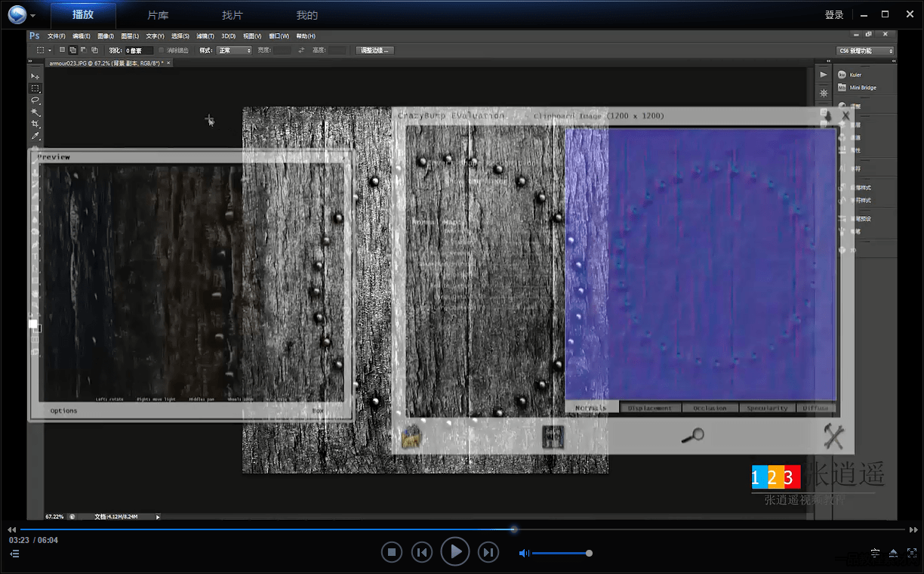The image size is (924, 574).
Task: Open CrazyBump wrench and hammer settings
Action: [833, 436]
